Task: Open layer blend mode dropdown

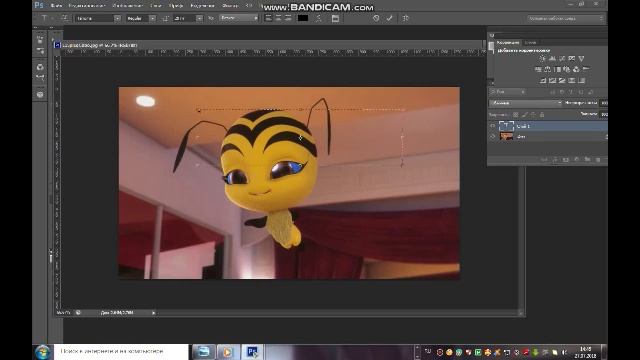Action: coord(525,103)
